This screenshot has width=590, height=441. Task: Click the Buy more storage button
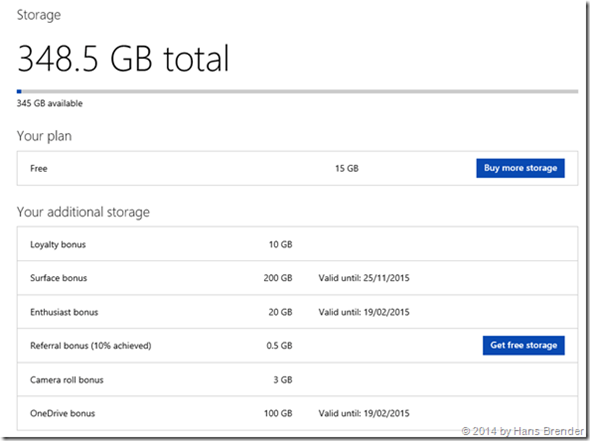520,168
